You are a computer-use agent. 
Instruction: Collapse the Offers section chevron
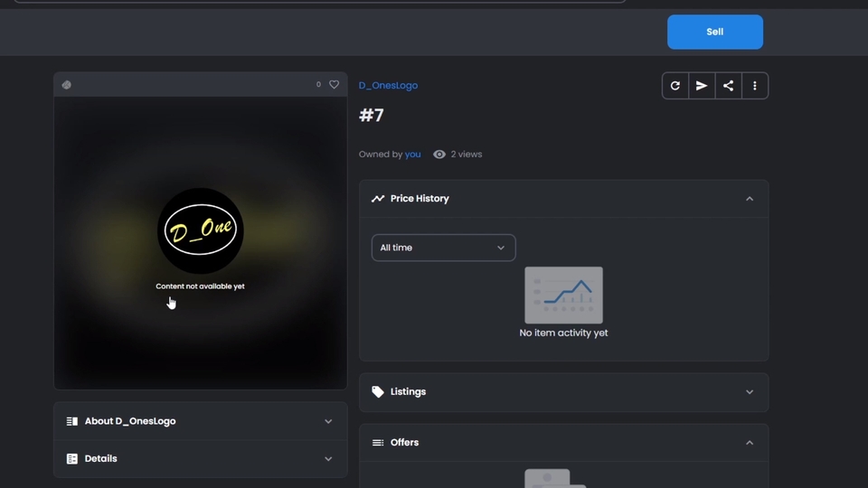[x=750, y=443]
